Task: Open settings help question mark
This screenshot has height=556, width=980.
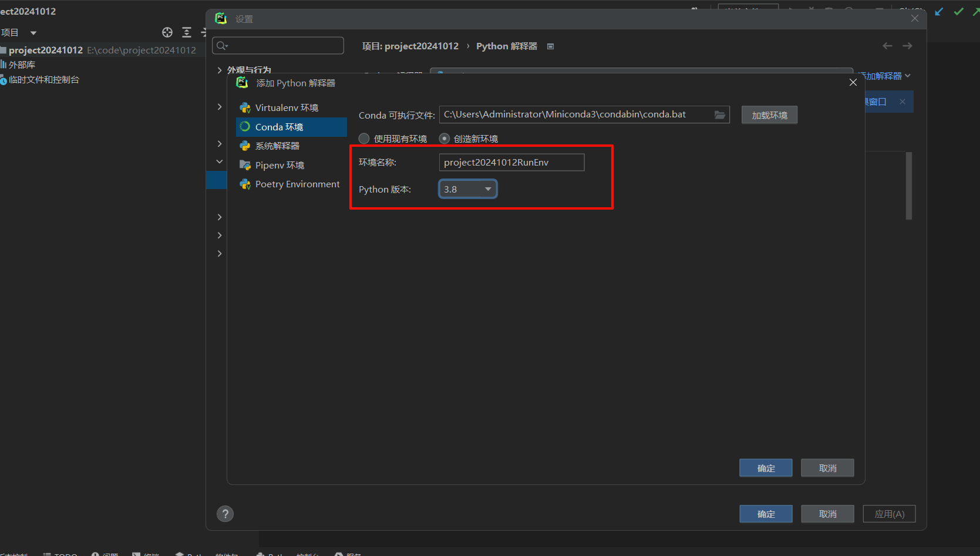Action: (225, 514)
